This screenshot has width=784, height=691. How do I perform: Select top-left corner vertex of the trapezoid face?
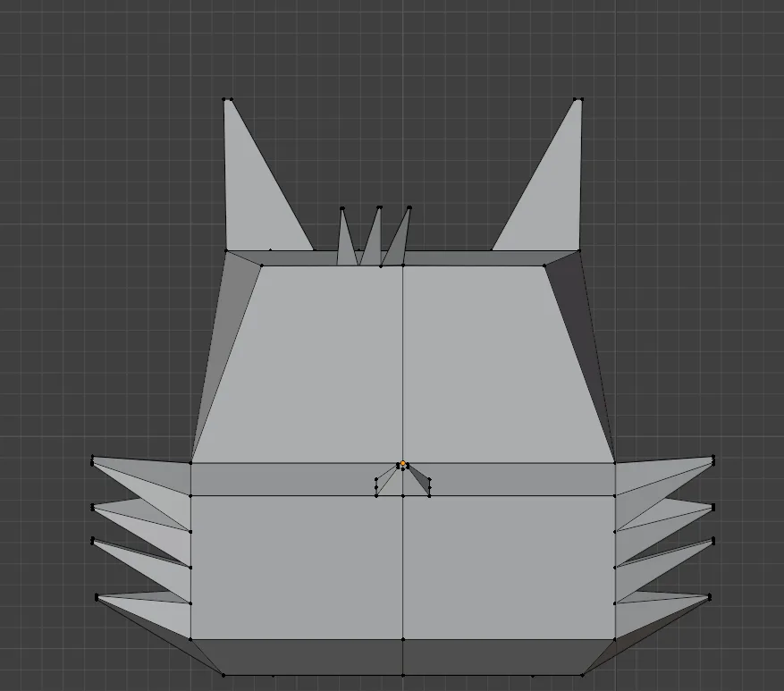[x=262, y=265]
